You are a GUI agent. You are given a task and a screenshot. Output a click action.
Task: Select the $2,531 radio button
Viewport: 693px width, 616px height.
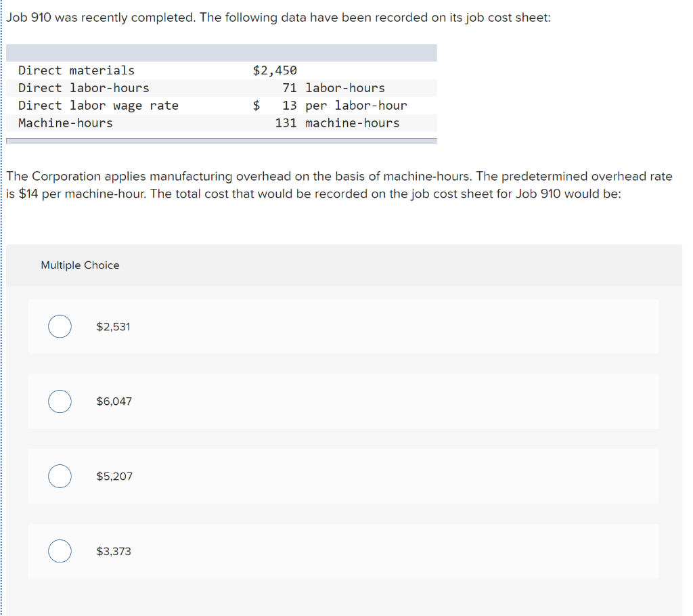(60, 326)
